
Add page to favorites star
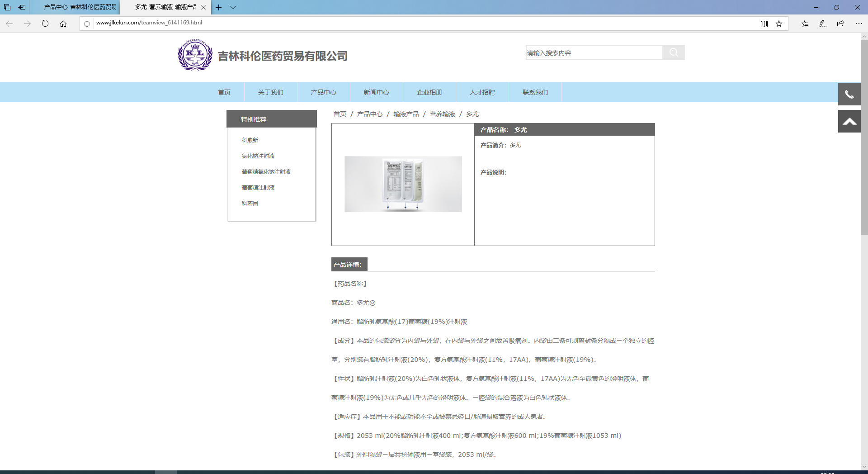pos(779,24)
